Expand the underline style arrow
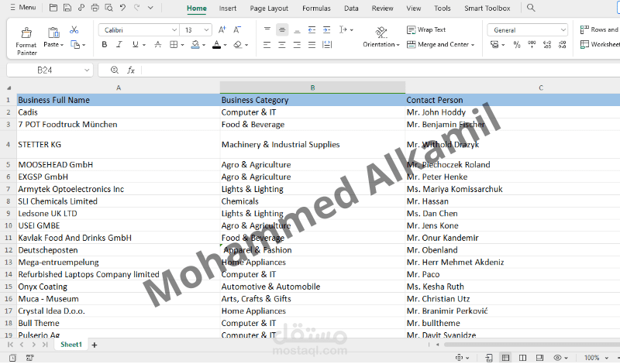The image size is (620, 364). click(x=144, y=45)
